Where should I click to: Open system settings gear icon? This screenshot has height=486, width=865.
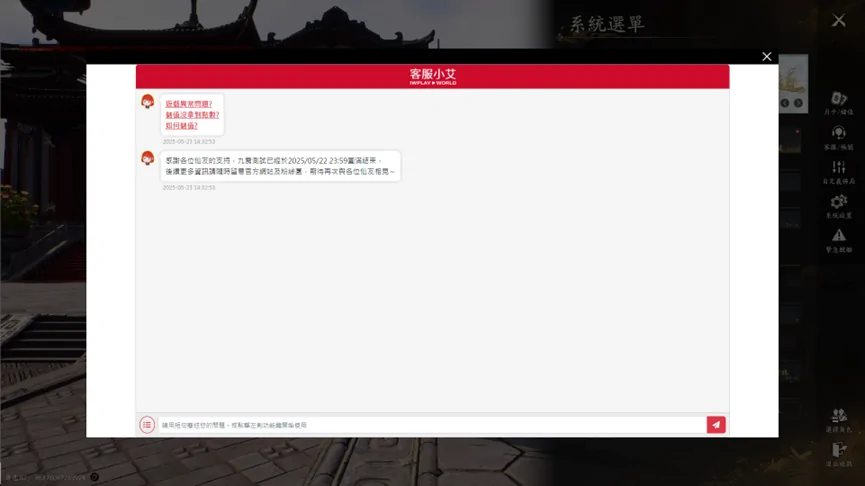click(x=839, y=206)
